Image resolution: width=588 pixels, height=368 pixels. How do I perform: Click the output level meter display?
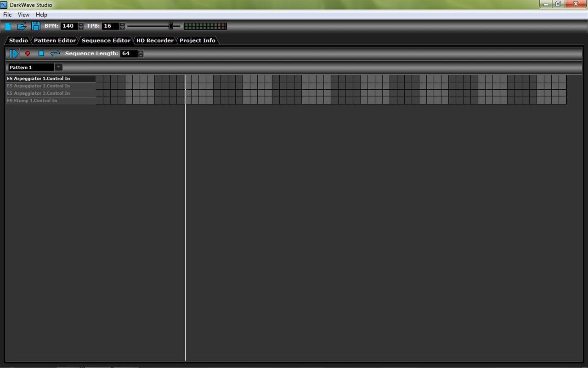click(x=205, y=26)
